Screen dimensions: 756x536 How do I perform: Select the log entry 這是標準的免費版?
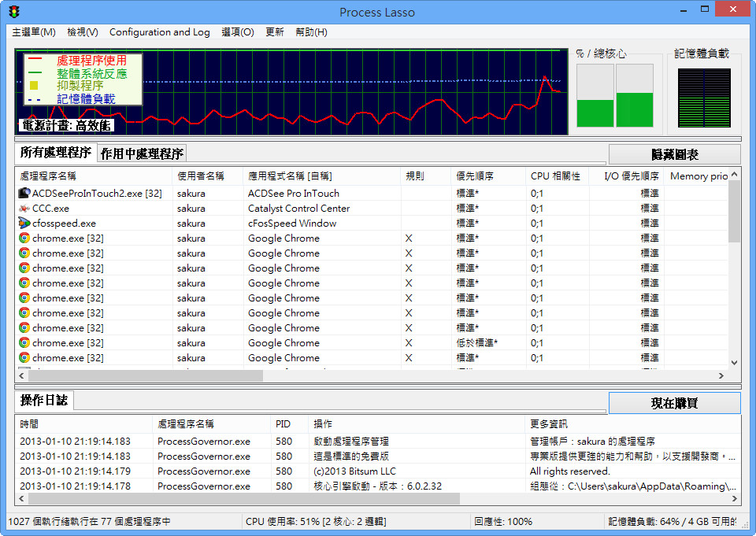click(351, 456)
